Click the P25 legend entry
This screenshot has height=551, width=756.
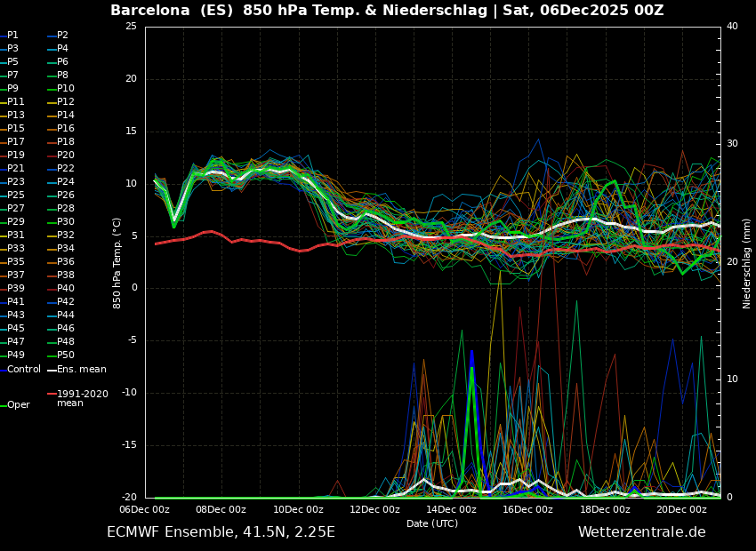[16, 196]
